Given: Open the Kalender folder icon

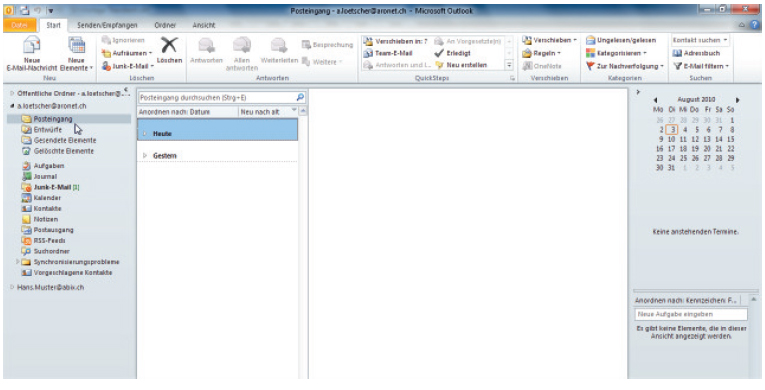Looking at the screenshot, I should pyautogui.click(x=26, y=198).
